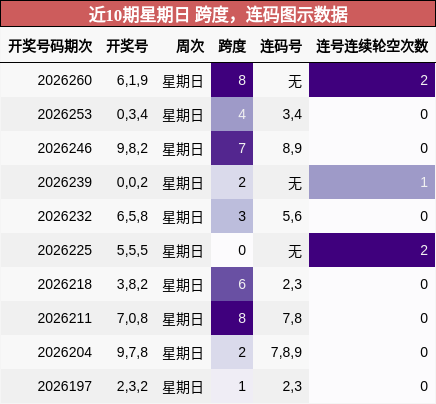Click miss count 1 in row 2026239

(372, 182)
